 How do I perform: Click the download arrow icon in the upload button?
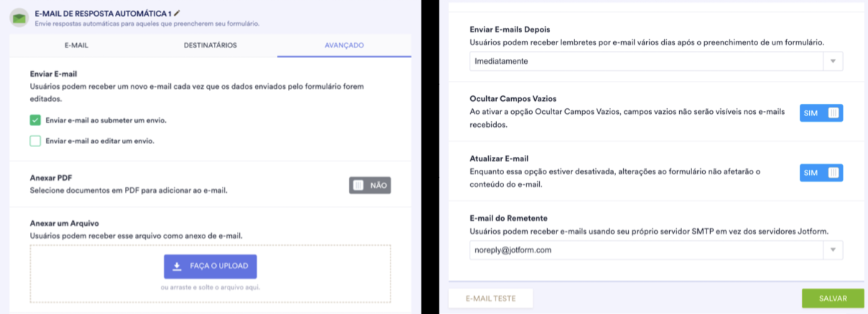tap(177, 266)
